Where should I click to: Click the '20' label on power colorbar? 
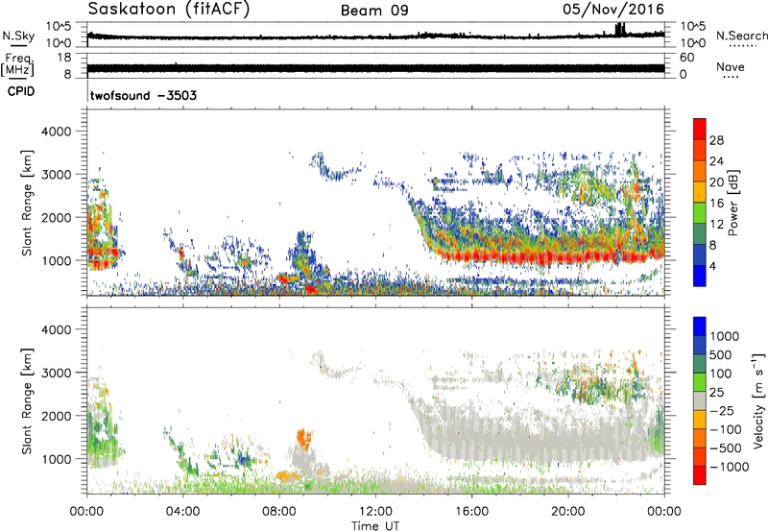716,182
